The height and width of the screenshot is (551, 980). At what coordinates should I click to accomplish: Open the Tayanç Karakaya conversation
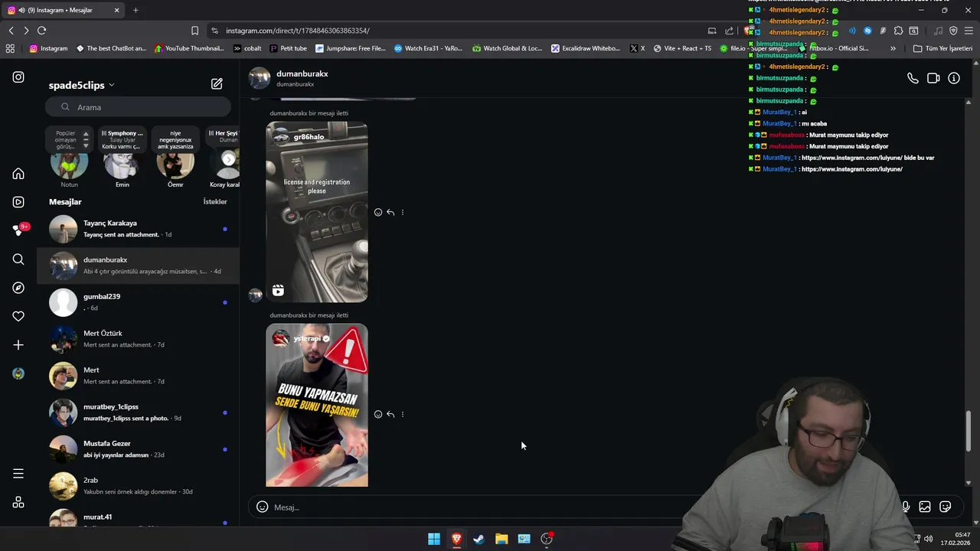pos(138,229)
